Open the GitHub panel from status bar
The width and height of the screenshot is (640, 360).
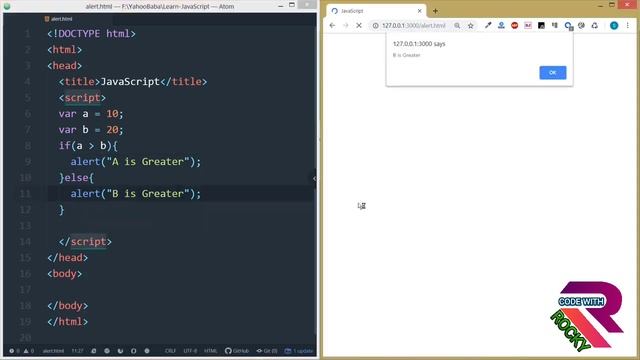point(237,351)
